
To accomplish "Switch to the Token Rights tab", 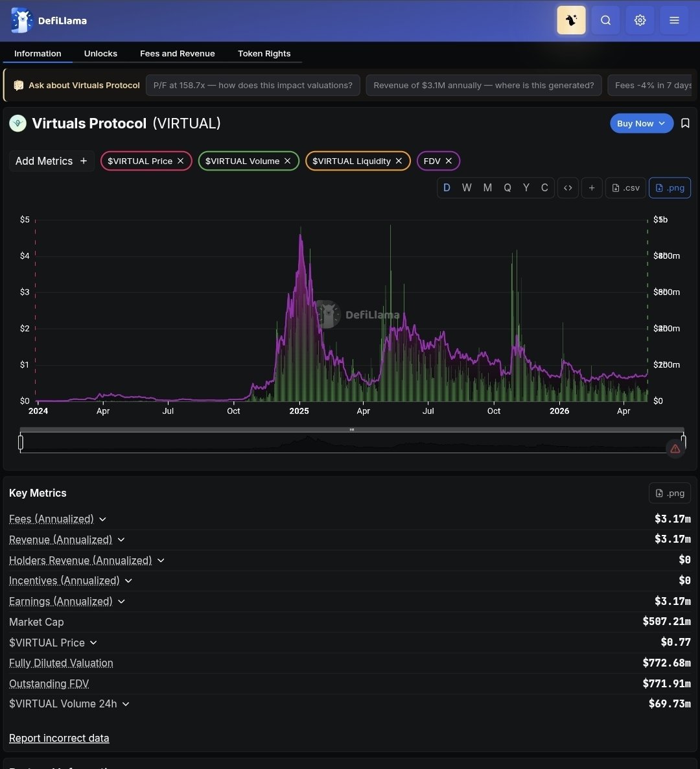I will pyautogui.click(x=264, y=53).
